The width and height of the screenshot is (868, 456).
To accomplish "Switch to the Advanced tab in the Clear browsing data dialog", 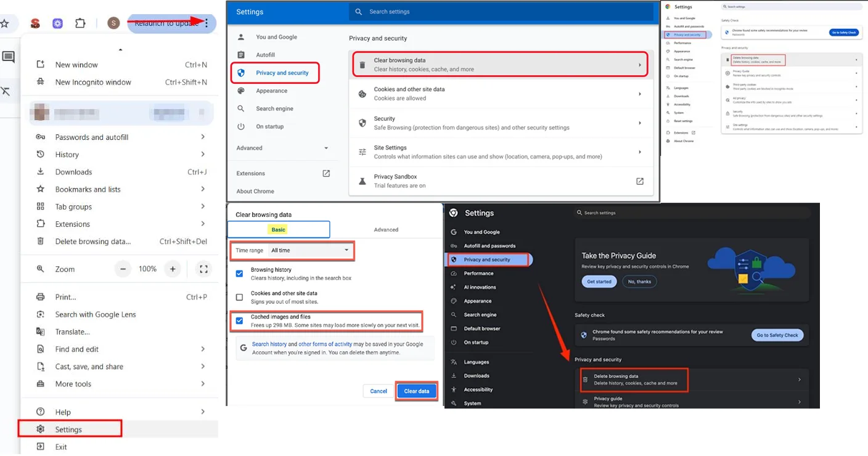I will pyautogui.click(x=386, y=229).
